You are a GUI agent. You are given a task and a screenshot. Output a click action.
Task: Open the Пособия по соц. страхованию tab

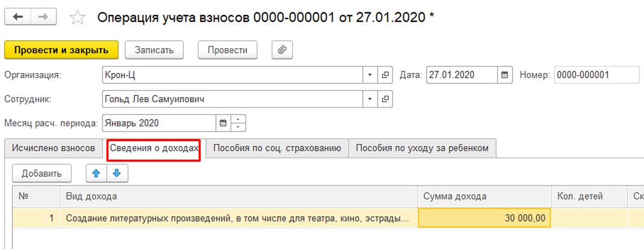coord(277,148)
